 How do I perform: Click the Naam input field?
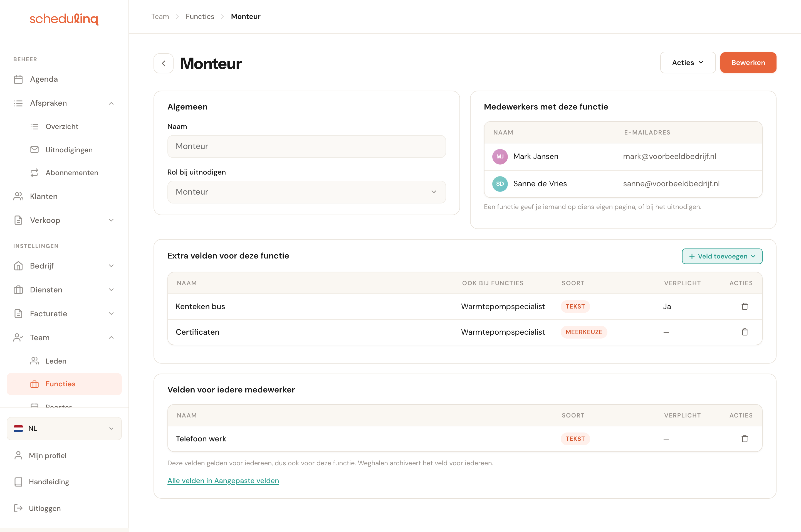[306, 146]
